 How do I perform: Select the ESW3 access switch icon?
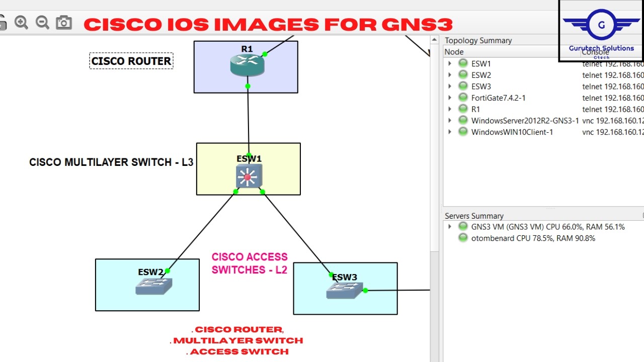tap(344, 290)
